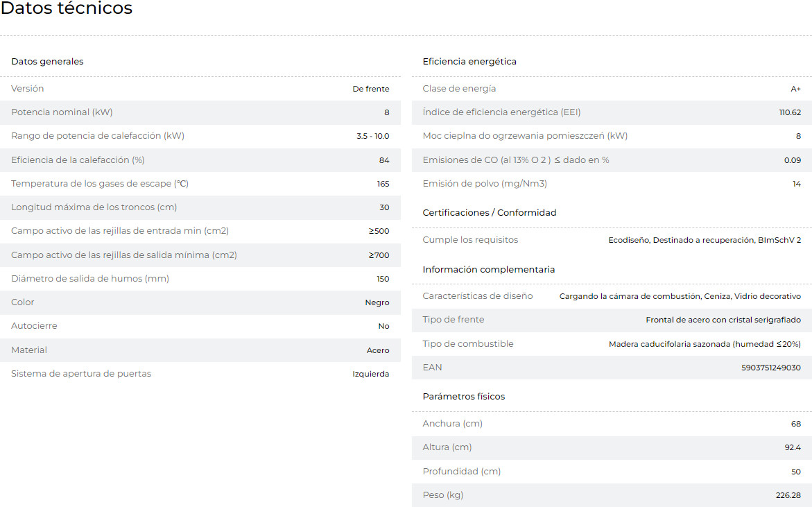The image size is (812, 507).
Task: Click the 'Datos técnicos' page heading
Action: [67, 9]
